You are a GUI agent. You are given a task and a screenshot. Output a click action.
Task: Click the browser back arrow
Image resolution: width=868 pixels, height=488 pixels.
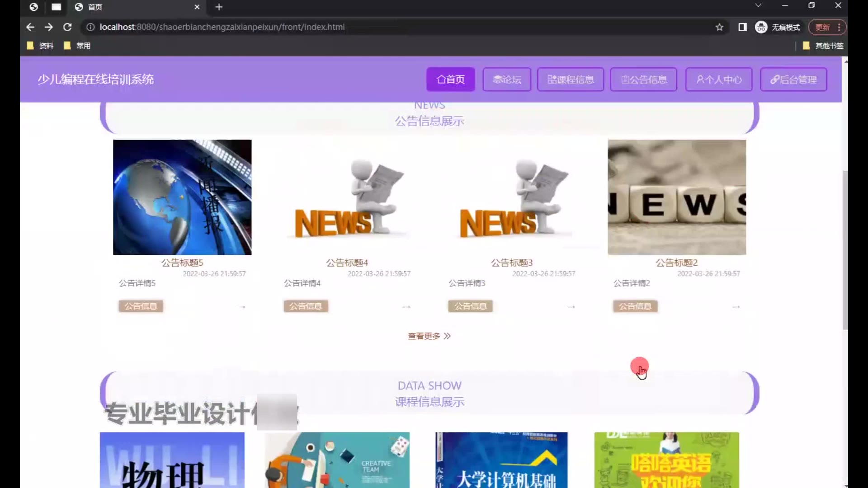pyautogui.click(x=30, y=27)
